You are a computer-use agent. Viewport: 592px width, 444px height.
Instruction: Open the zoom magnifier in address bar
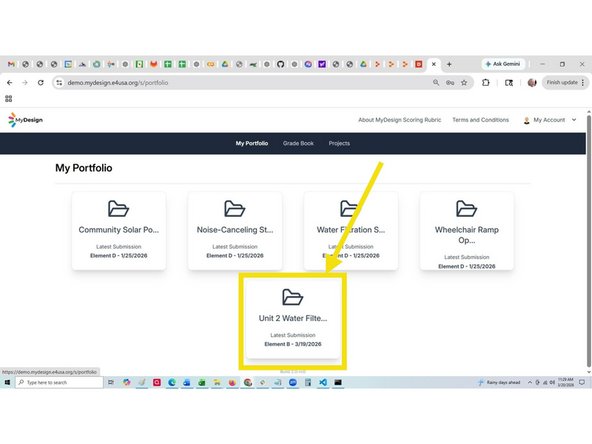436,83
